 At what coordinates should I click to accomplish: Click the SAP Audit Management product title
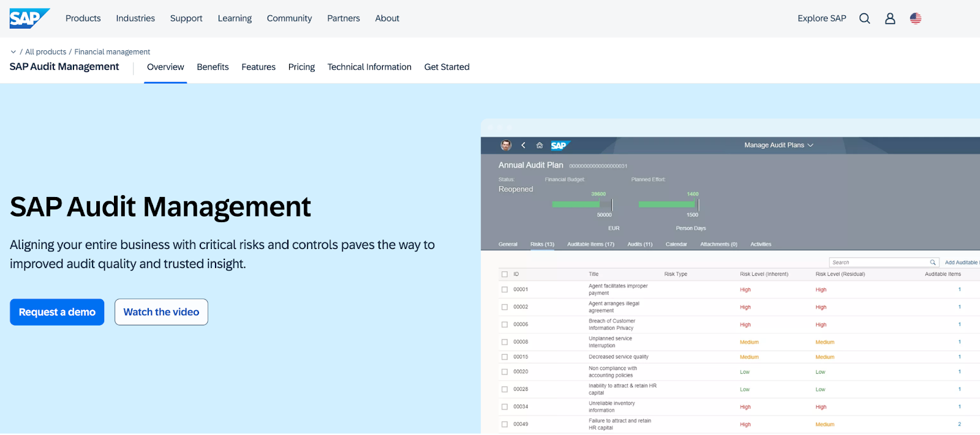coord(64,67)
